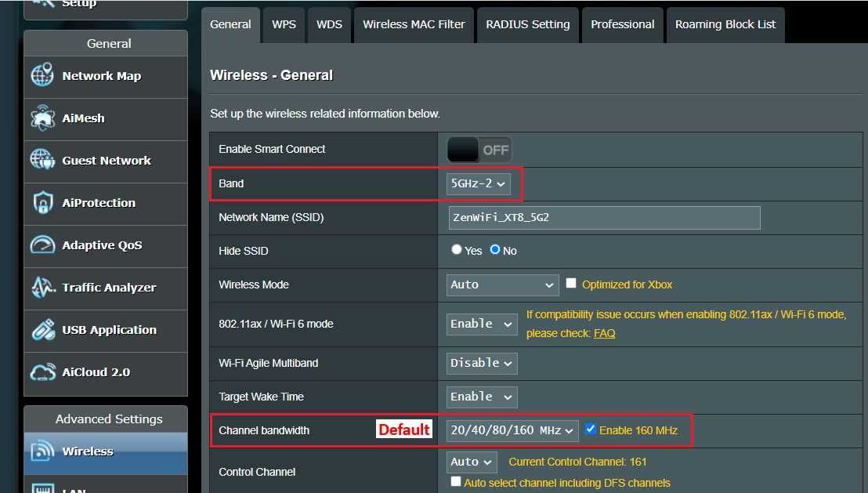Click the Channel bandwidth label

point(264,430)
